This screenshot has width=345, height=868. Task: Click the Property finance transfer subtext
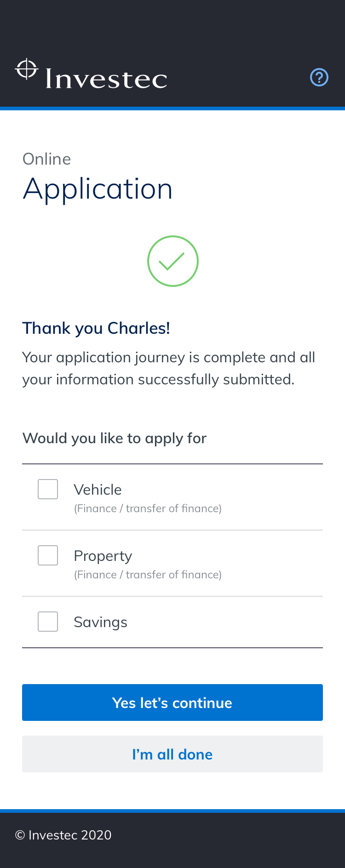(x=148, y=575)
